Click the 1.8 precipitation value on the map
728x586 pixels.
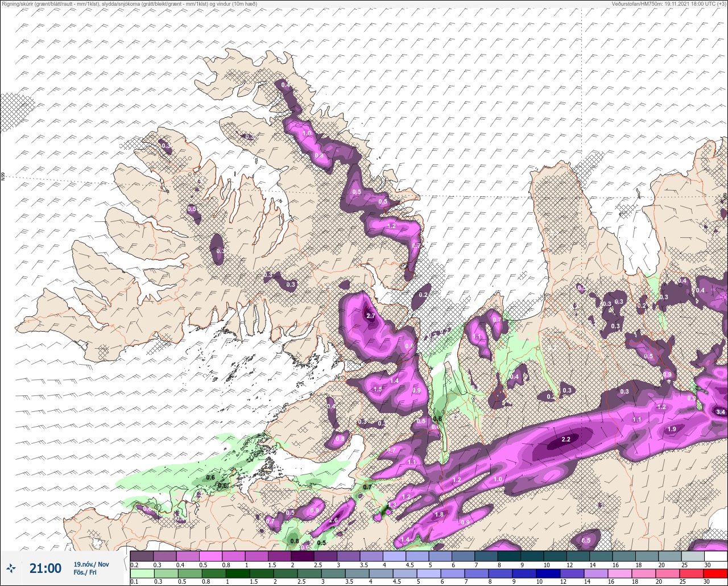pyautogui.click(x=439, y=514)
